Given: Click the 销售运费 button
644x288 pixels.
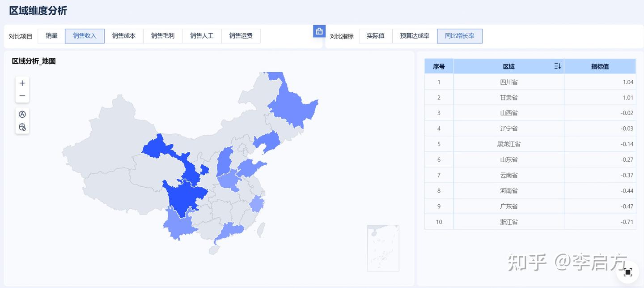Looking at the screenshot, I should point(241,36).
